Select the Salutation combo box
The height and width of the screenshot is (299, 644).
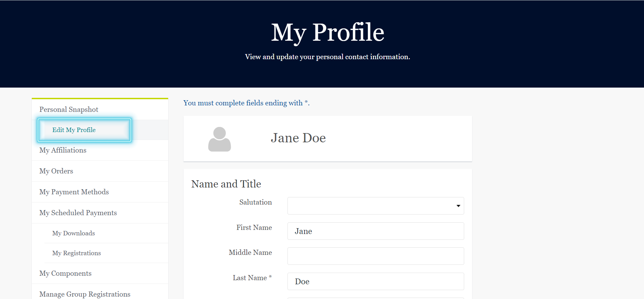pyautogui.click(x=376, y=206)
